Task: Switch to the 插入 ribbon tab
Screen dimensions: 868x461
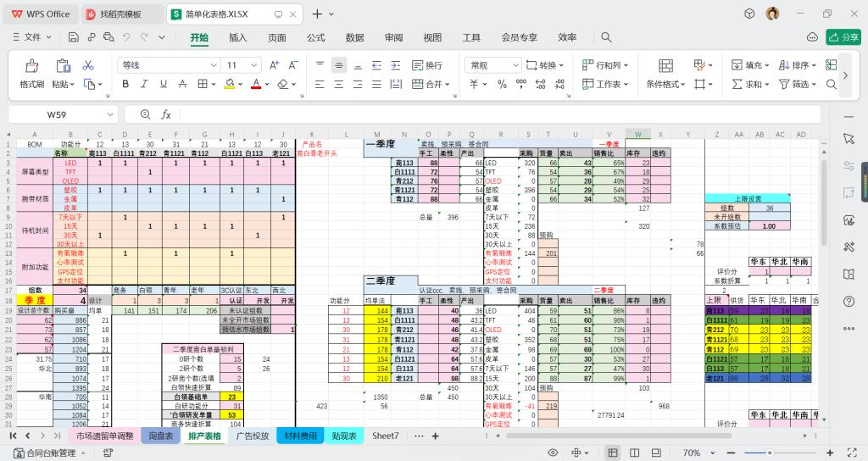Action: click(x=238, y=37)
